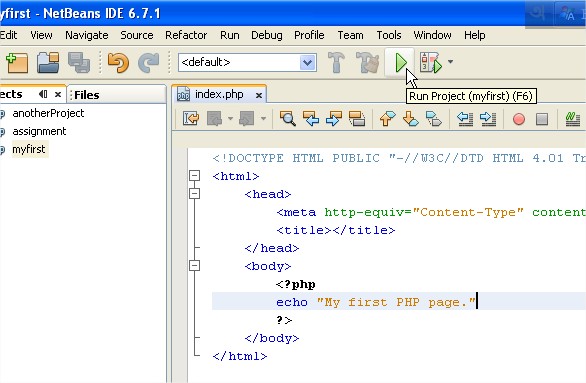The image size is (586, 383).
Task: Click the Save All icon
Action: [x=79, y=62]
